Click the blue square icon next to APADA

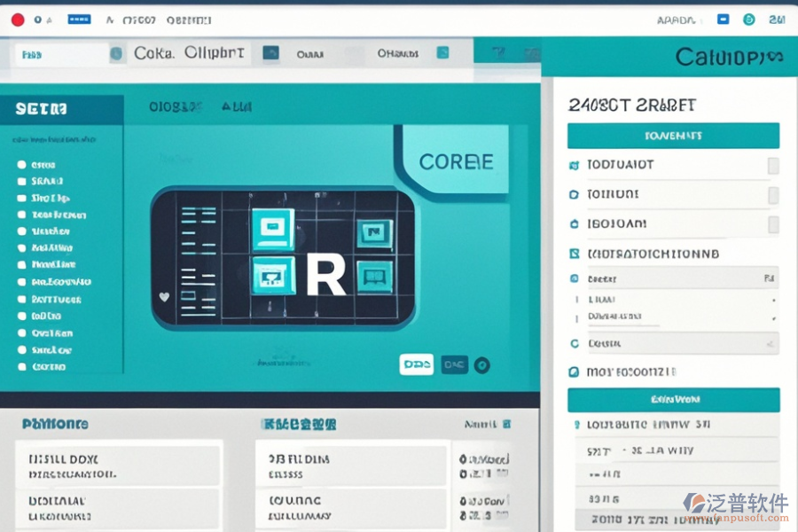724,19
